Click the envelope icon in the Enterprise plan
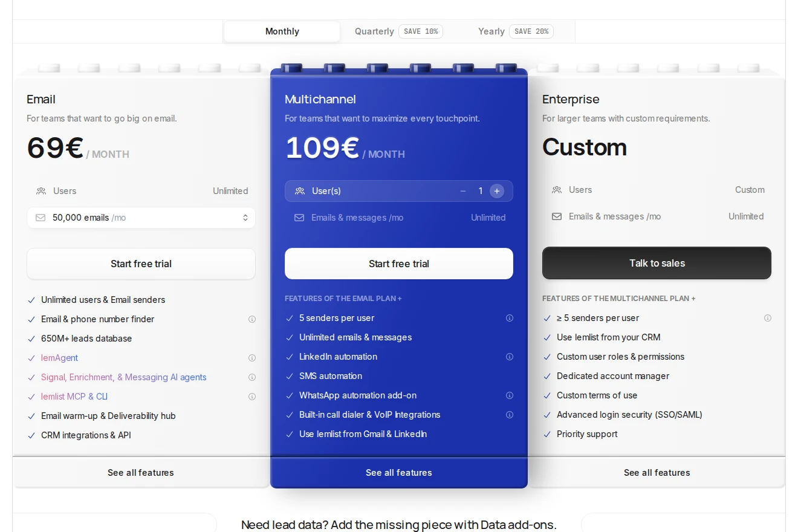Viewport: 798px width, 532px height. [x=557, y=216]
